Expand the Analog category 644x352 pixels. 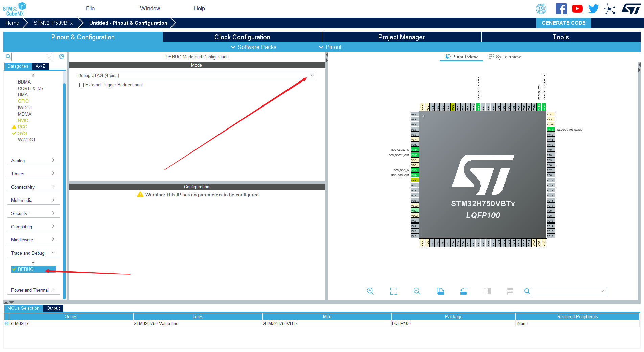(x=33, y=161)
